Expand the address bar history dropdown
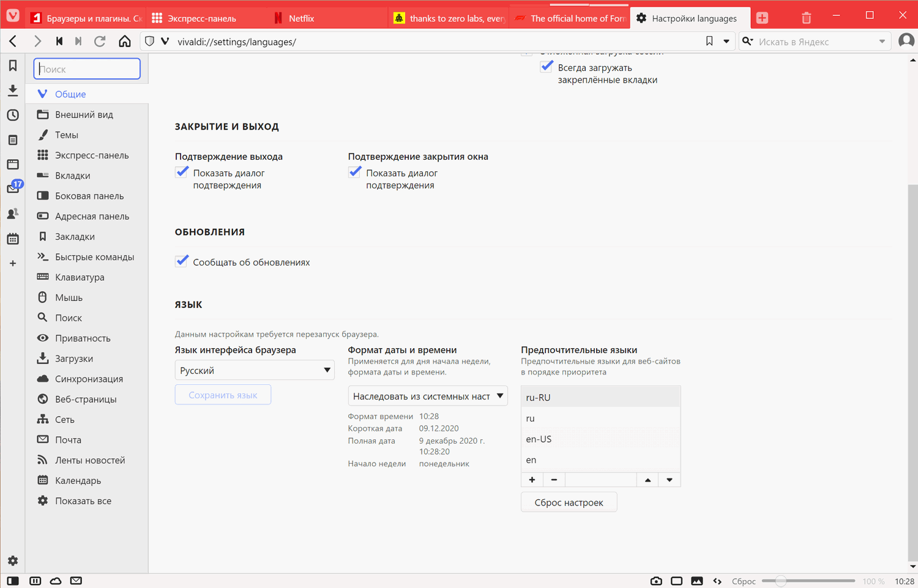 click(x=726, y=42)
